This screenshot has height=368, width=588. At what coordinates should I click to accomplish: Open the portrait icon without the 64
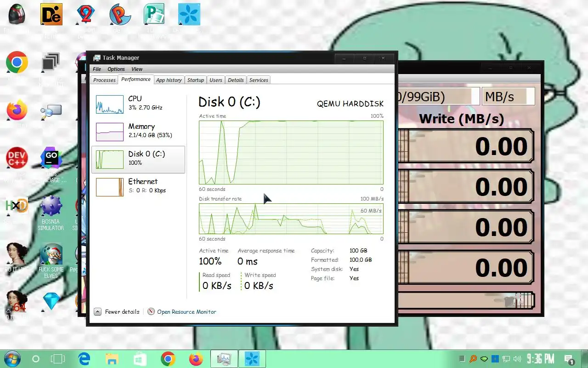17,254
